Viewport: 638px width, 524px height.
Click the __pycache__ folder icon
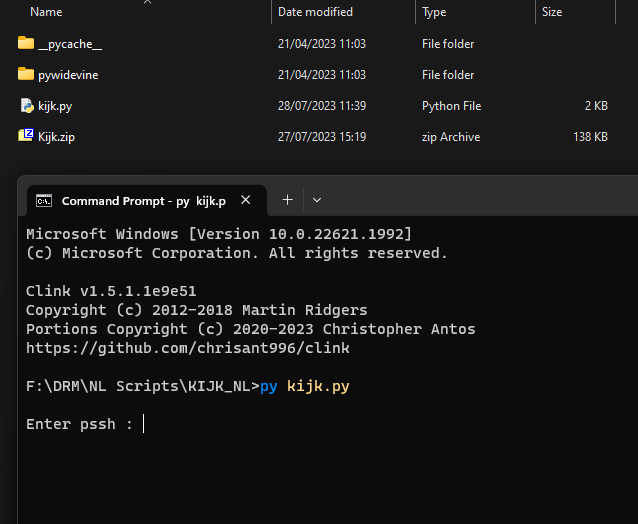pos(26,44)
